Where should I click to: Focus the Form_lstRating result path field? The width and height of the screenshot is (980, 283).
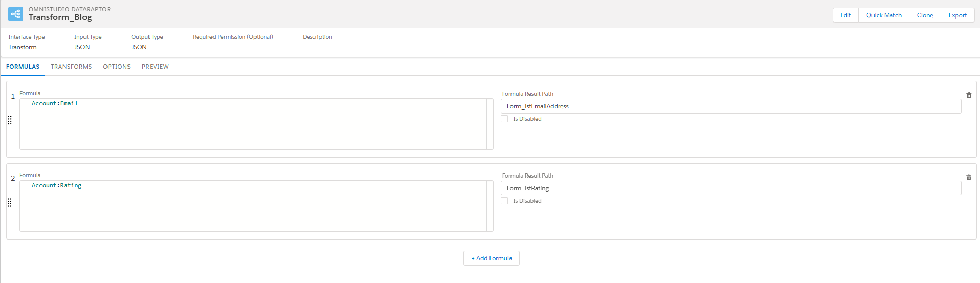[731, 188]
